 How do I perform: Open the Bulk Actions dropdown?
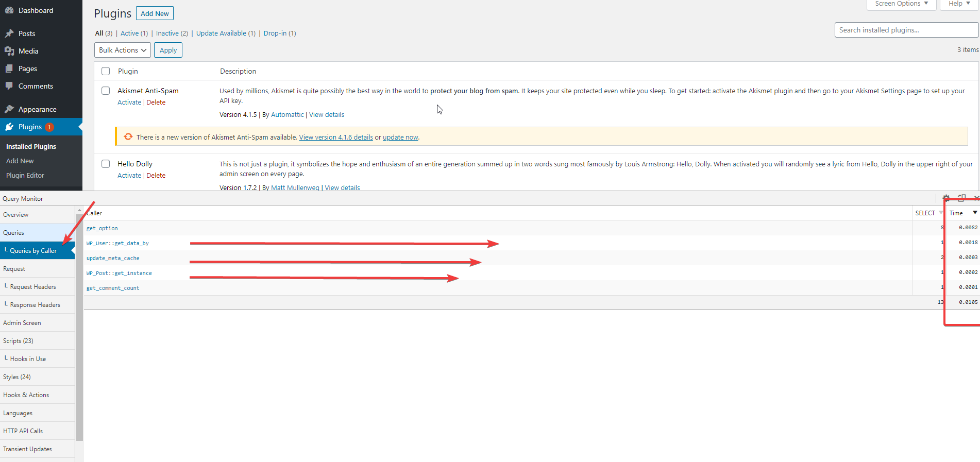pos(123,50)
